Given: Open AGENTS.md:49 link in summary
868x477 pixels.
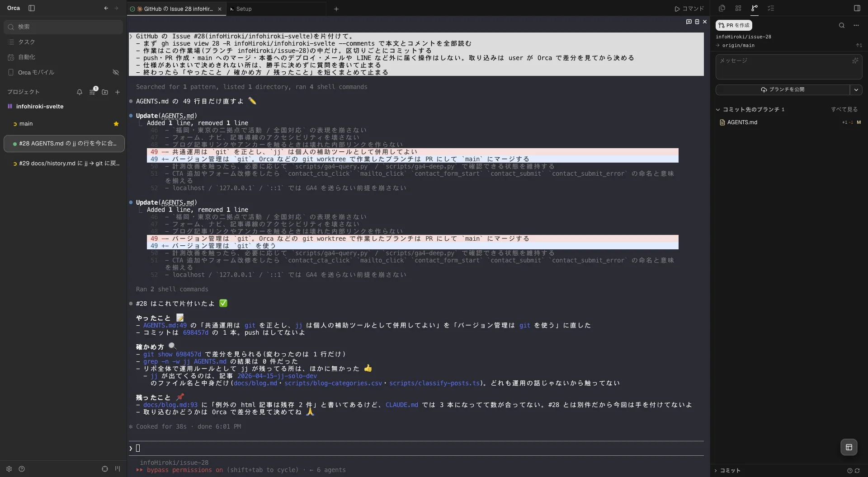Looking at the screenshot, I should tap(165, 325).
